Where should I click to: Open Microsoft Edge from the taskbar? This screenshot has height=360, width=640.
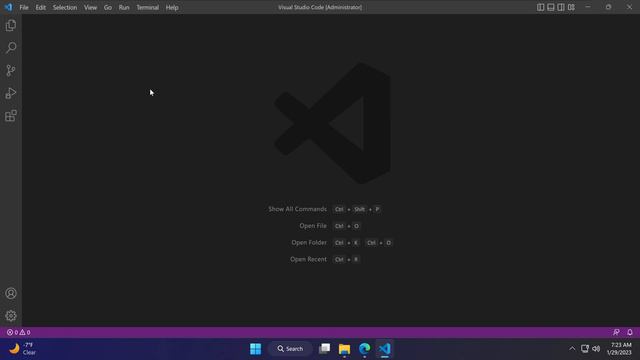(364, 349)
